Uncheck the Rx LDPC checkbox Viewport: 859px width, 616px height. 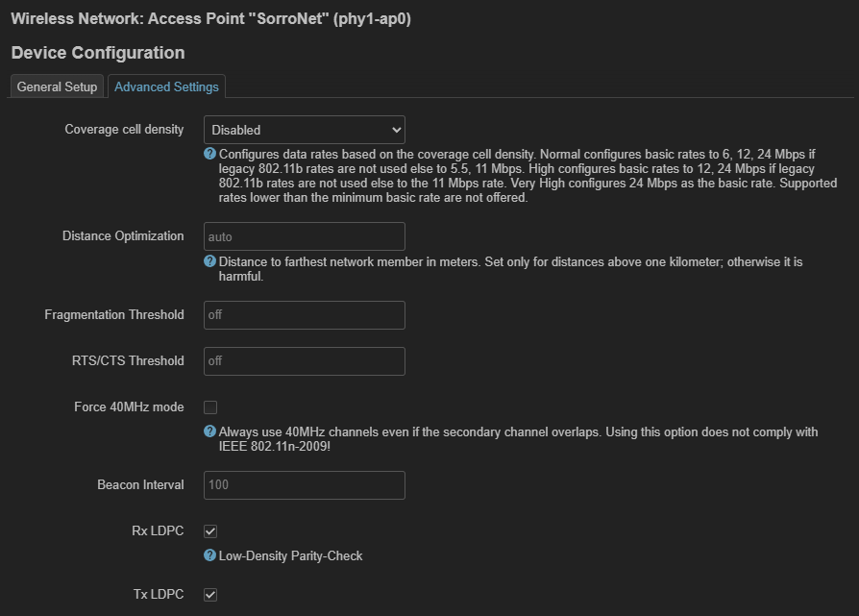[210, 531]
